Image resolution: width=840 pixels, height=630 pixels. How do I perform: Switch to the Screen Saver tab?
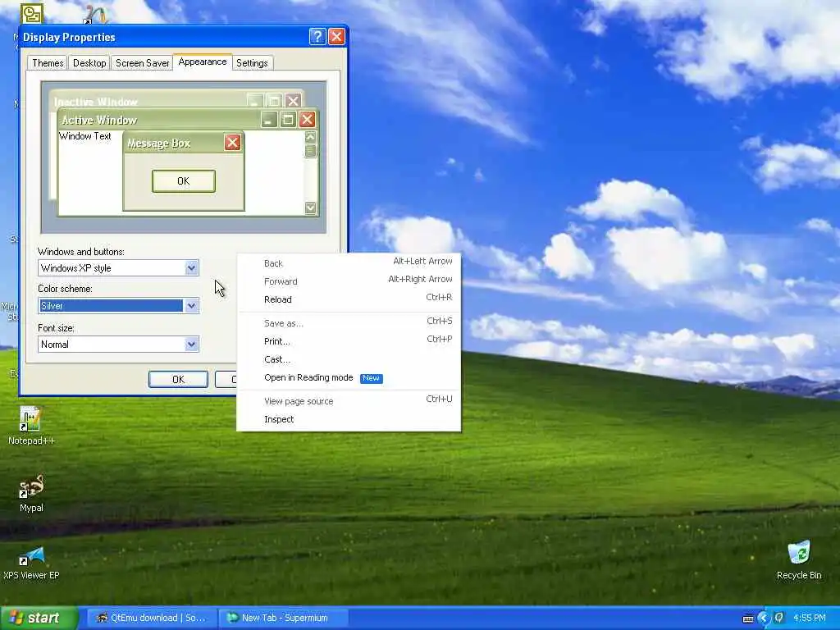click(x=142, y=63)
